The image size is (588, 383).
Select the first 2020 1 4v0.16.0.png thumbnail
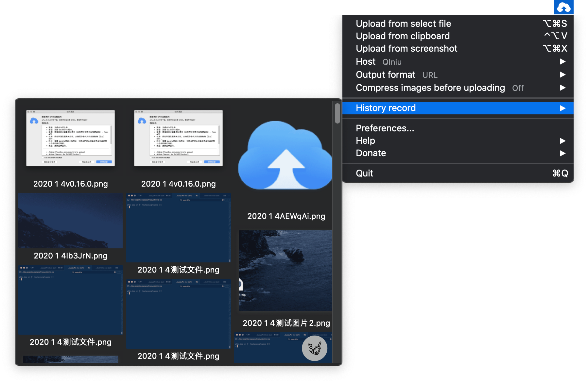[71, 138]
